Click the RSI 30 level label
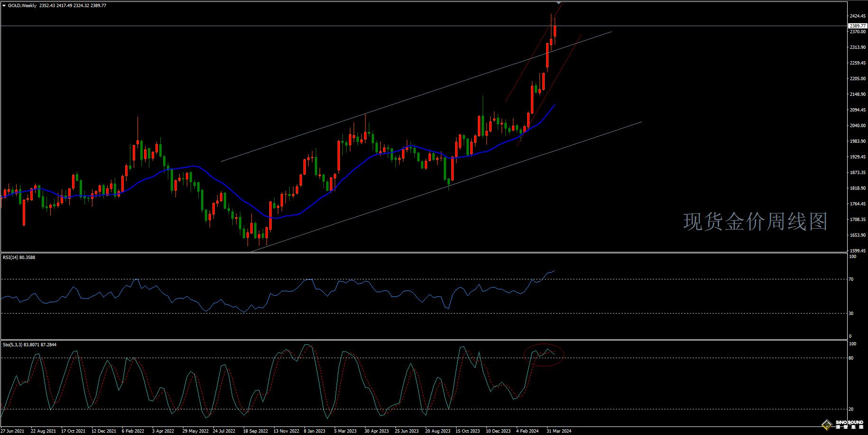The image size is (868, 435). (x=851, y=314)
